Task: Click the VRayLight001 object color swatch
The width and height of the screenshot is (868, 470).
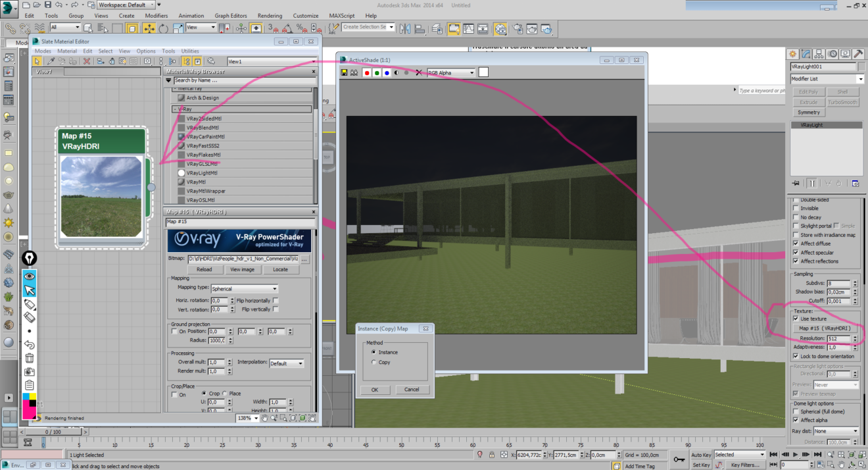Action: pos(861,66)
